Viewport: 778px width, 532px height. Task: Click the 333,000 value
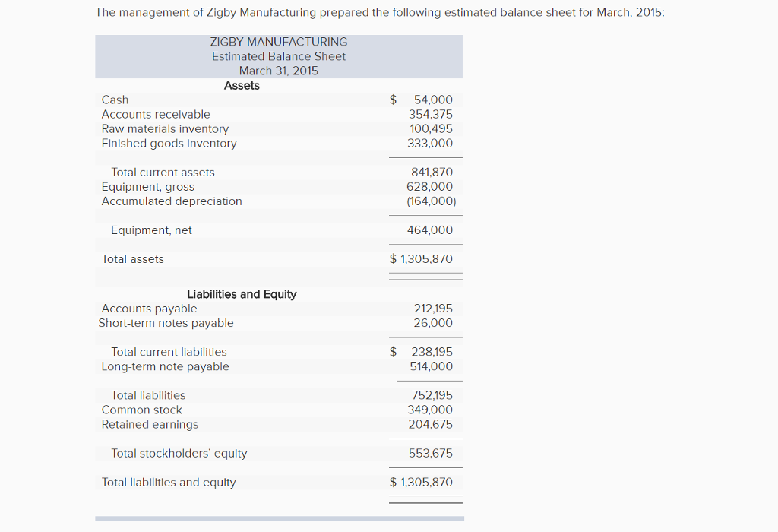[x=430, y=143]
